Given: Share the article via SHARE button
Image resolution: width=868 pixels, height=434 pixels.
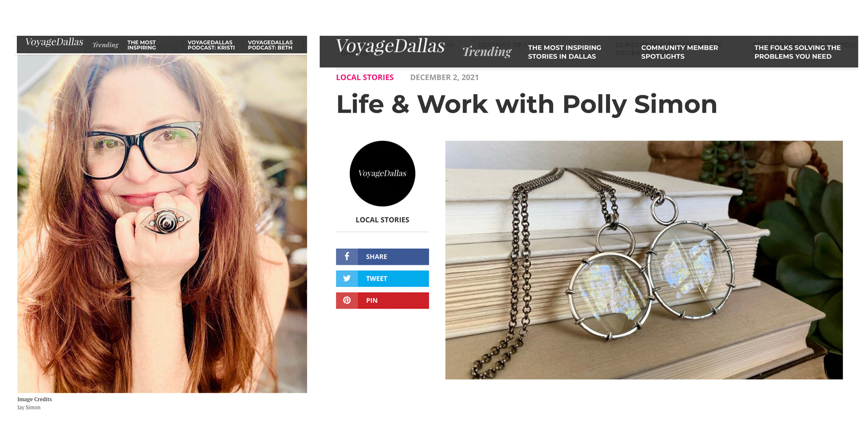Looking at the screenshot, I should (382, 257).
